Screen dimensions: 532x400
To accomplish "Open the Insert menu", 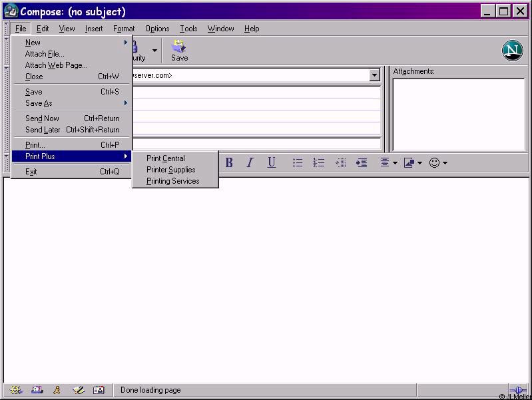I will tap(94, 29).
